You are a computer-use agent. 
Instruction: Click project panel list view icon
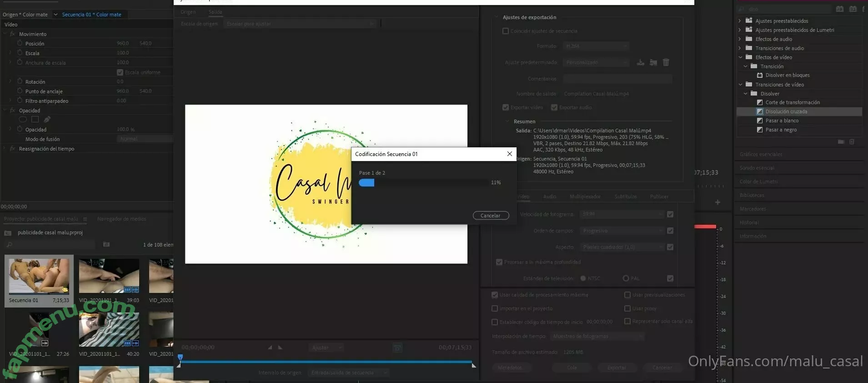106,244
